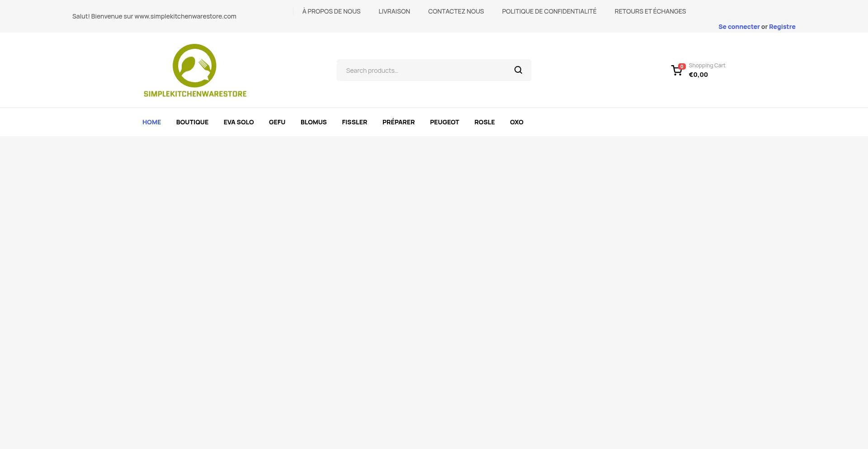Open RETOURS ET ÉCHANGES link
The width and height of the screenshot is (868, 449).
click(650, 11)
